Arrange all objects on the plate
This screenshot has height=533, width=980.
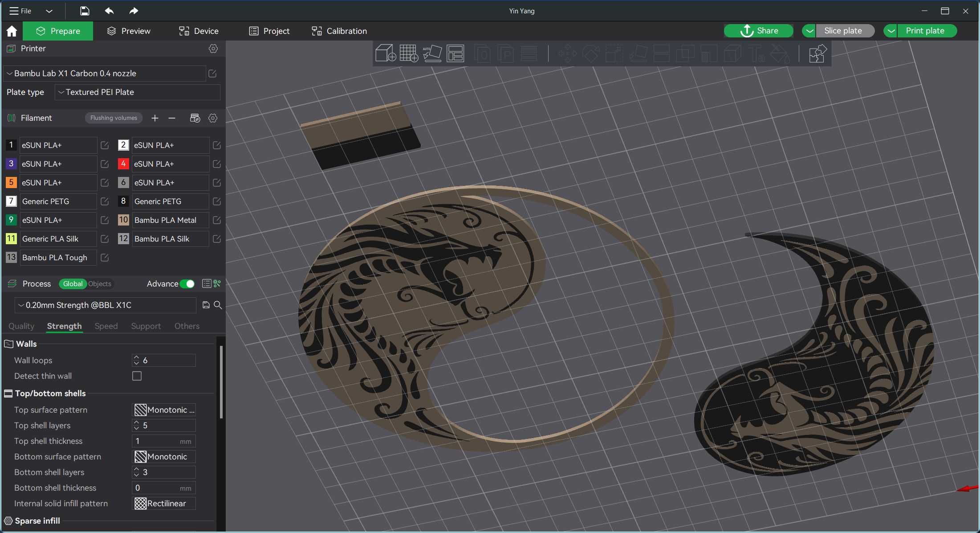pos(455,53)
